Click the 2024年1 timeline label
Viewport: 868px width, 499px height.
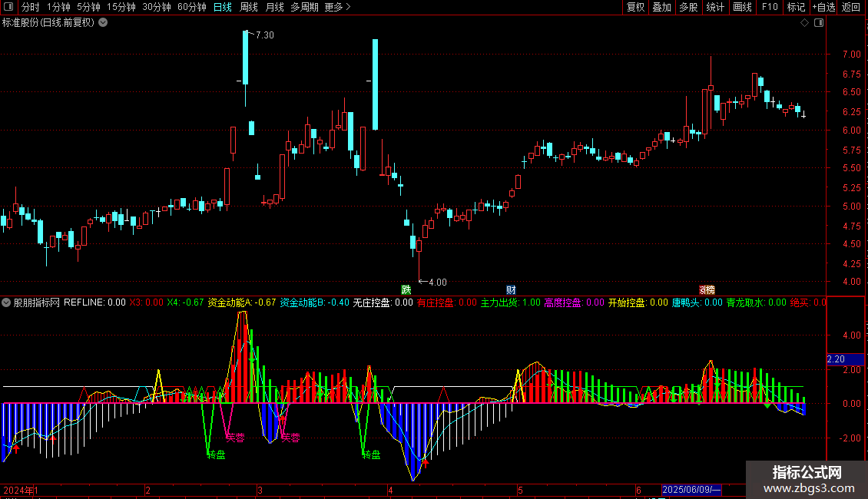pos(21,490)
